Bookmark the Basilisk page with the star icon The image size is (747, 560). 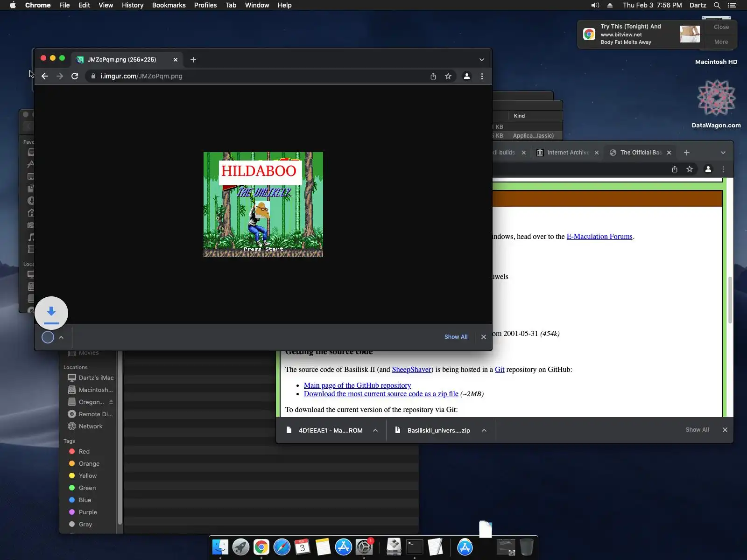tap(690, 169)
